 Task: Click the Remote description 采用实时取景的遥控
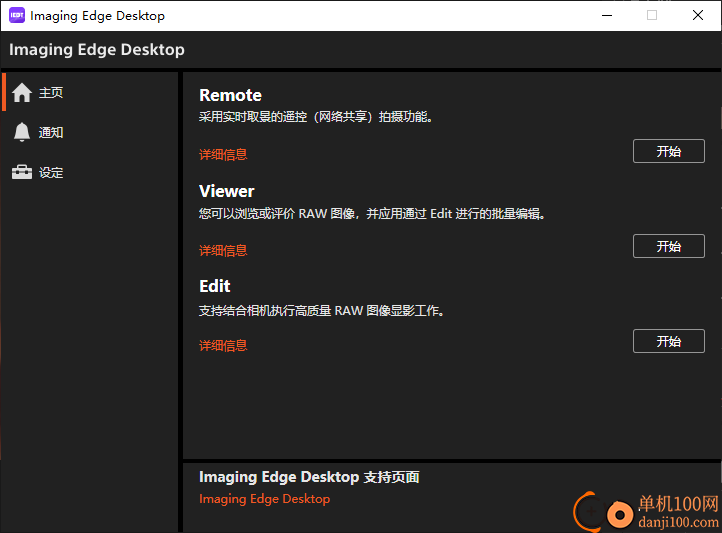[x=316, y=117]
